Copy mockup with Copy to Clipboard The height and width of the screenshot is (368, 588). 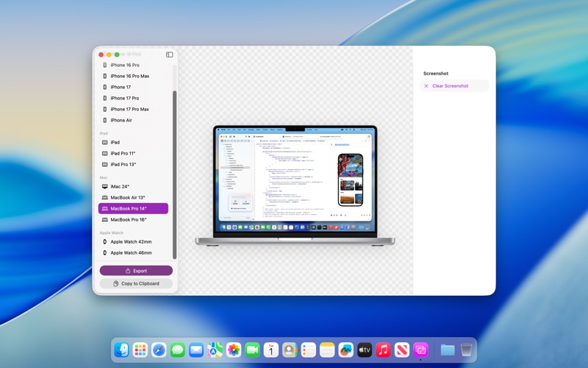(136, 283)
